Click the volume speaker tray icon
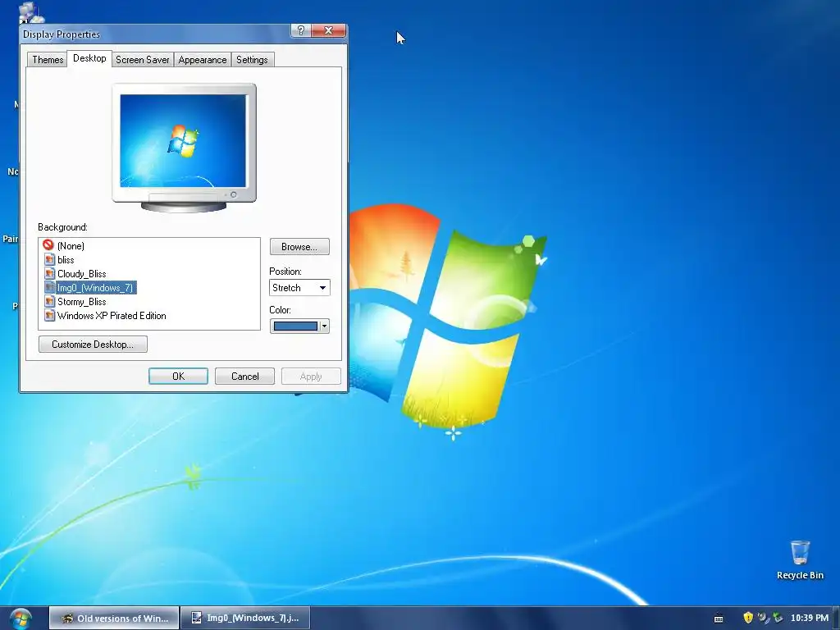The width and height of the screenshot is (840, 630). click(x=763, y=618)
